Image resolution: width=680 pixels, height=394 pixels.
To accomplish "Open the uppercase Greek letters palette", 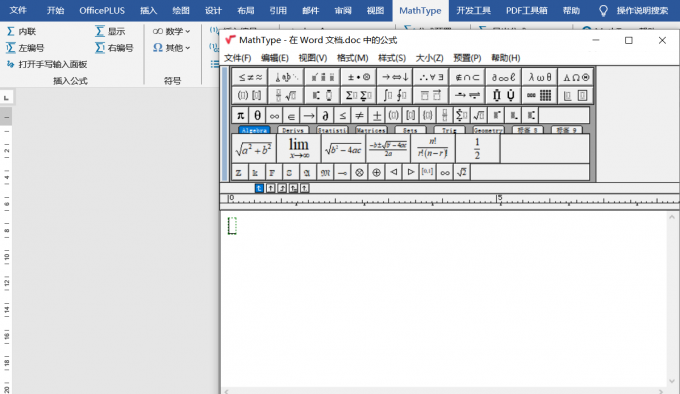I will pos(575,77).
